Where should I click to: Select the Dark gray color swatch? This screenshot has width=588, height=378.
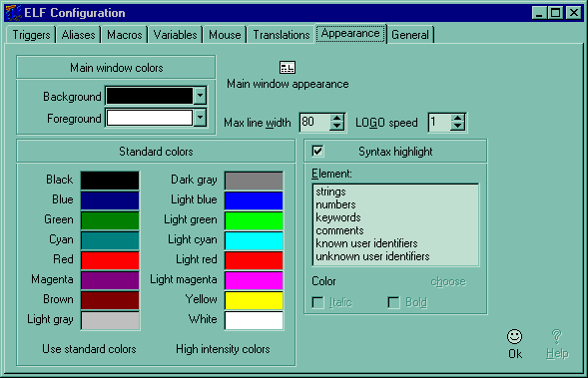pos(254,181)
